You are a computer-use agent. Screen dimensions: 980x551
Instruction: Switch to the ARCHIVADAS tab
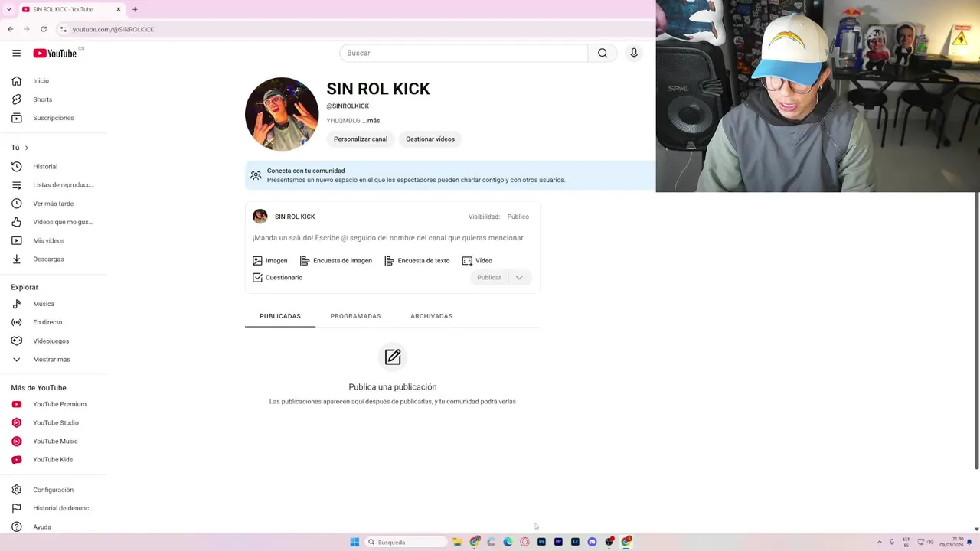(x=431, y=316)
